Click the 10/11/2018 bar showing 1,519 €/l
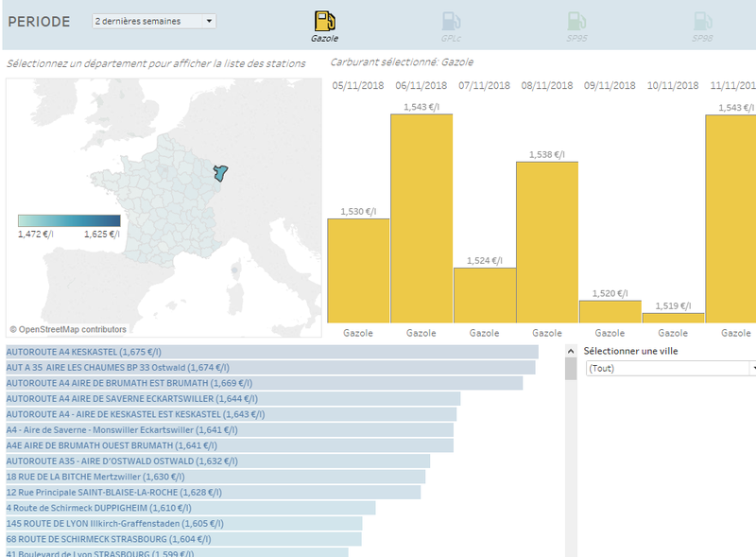This screenshot has height=557, width=756. pos(673,318)
